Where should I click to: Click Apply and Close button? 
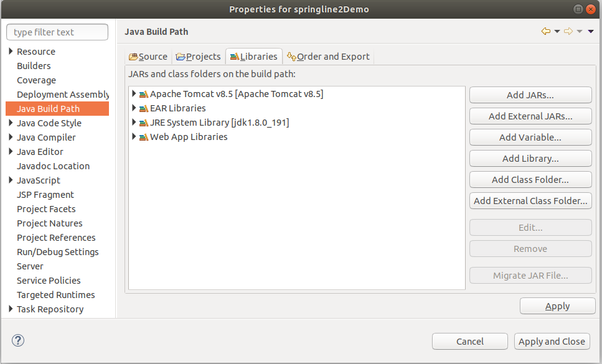[552, 341]
